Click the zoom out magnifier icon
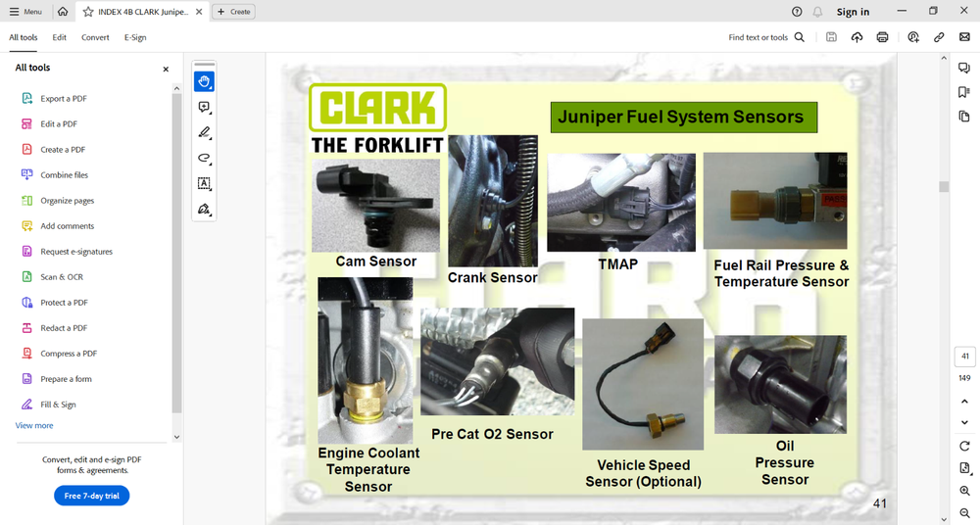Viewport: 980px width, 525px height. pos(964,513)
